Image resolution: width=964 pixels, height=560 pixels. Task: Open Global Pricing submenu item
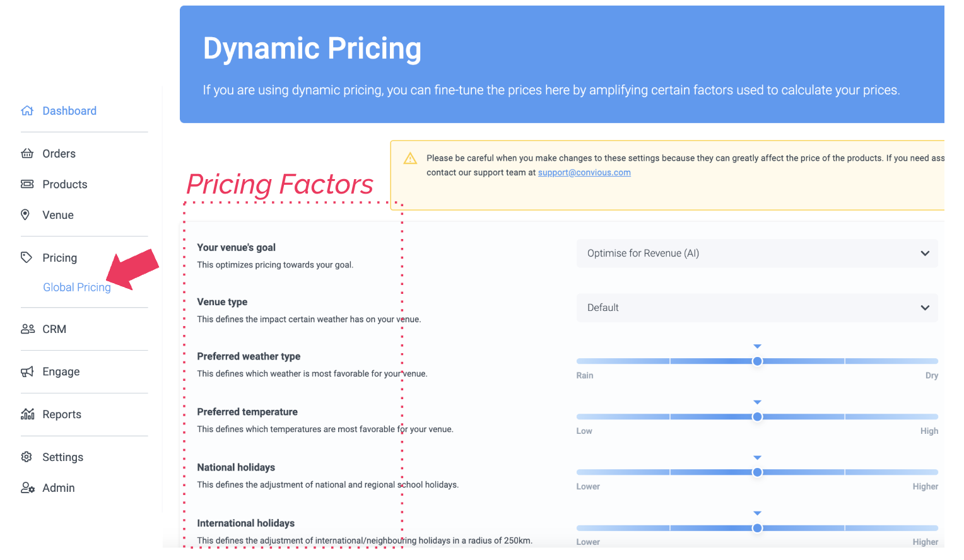click(77, 288)
